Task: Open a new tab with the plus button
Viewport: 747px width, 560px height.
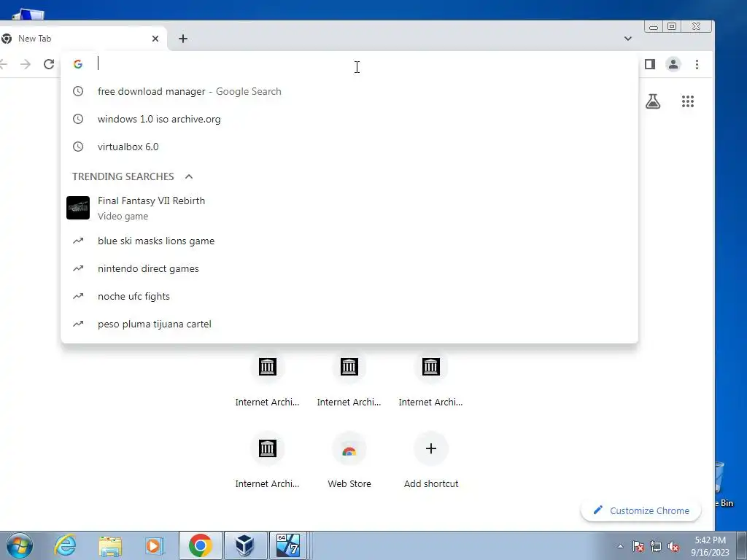Action: coord(183,39)
